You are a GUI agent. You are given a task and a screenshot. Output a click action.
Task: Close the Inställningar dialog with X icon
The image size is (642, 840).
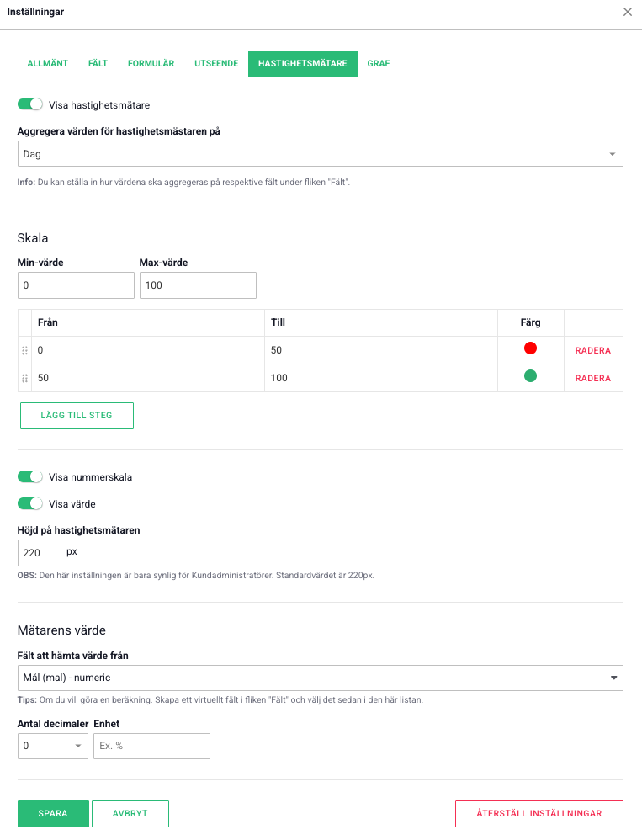627,12
